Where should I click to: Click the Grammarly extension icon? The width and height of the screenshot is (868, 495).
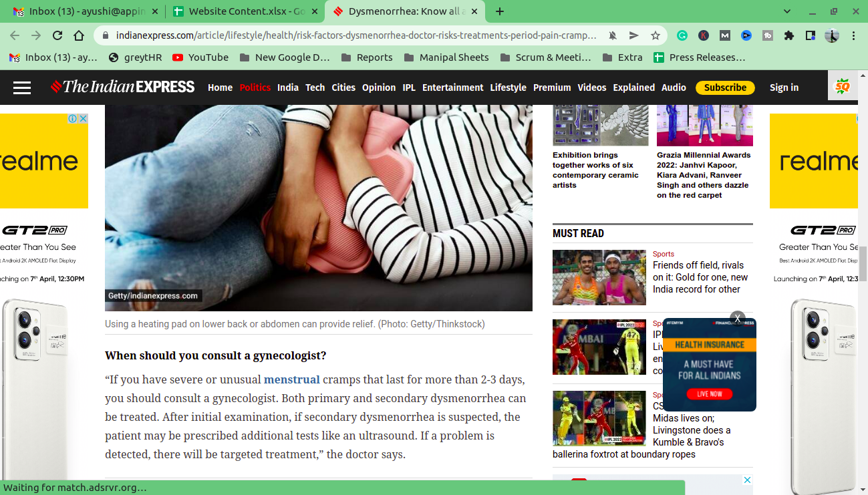click(x=682, y=35)
